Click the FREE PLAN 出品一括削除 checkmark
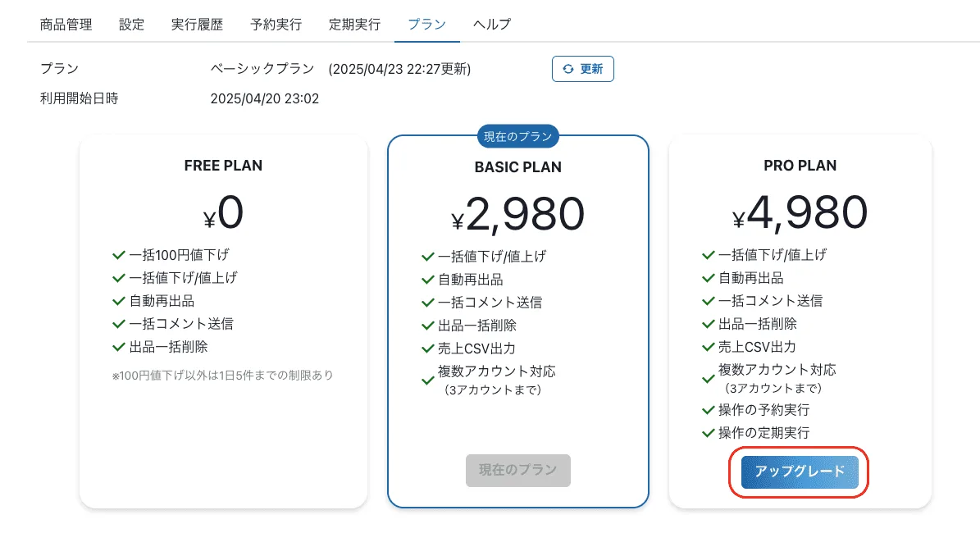Image resolution: width=980 pixels, height=533 pixels. tap(118, 347)
